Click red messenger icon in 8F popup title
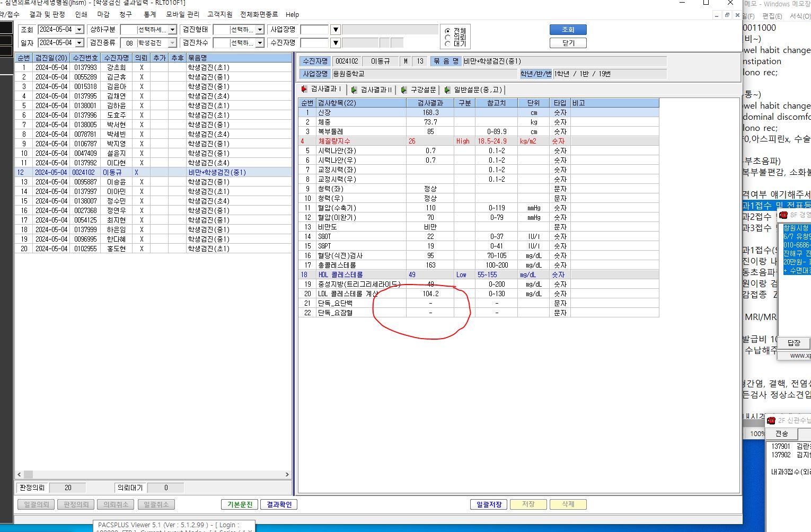Image resolution: width=811 pixels, height=532 pixels. pos(783,215)
